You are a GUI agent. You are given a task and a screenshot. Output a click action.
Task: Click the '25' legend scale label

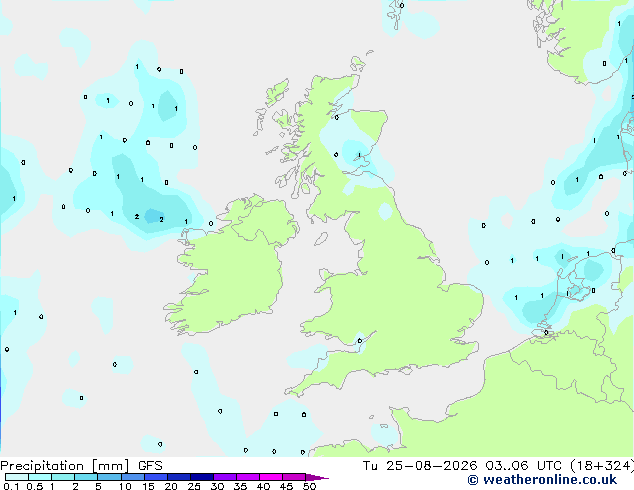point(194,486)
